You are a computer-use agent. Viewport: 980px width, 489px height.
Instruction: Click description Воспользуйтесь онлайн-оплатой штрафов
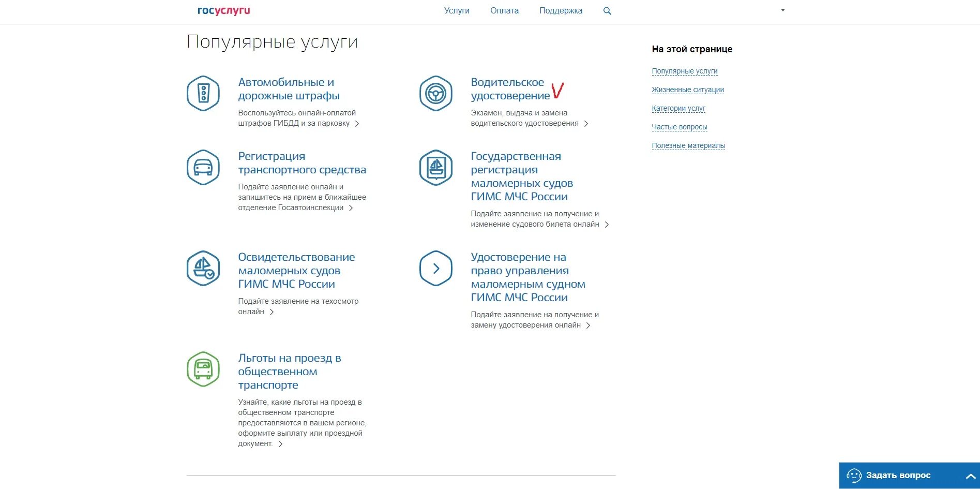pos(297,118)
